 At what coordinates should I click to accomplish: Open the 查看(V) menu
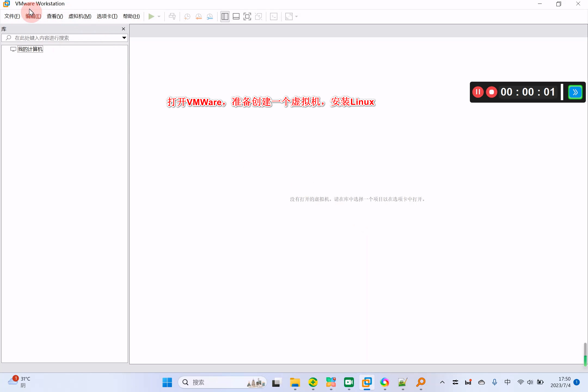pos(55,16)
